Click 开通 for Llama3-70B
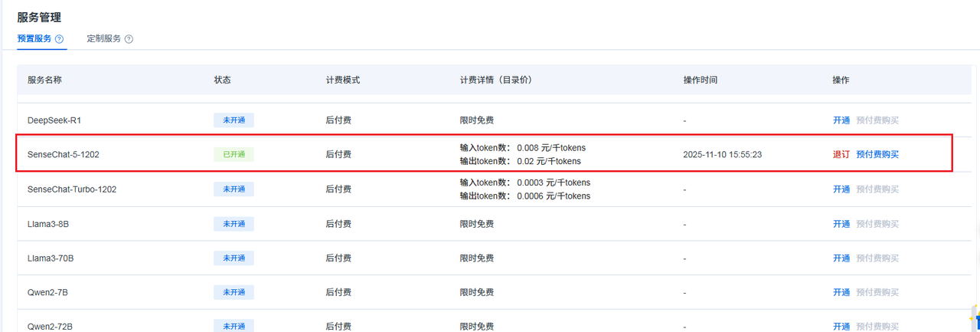980x332 pixels. [x=841, y=258]
